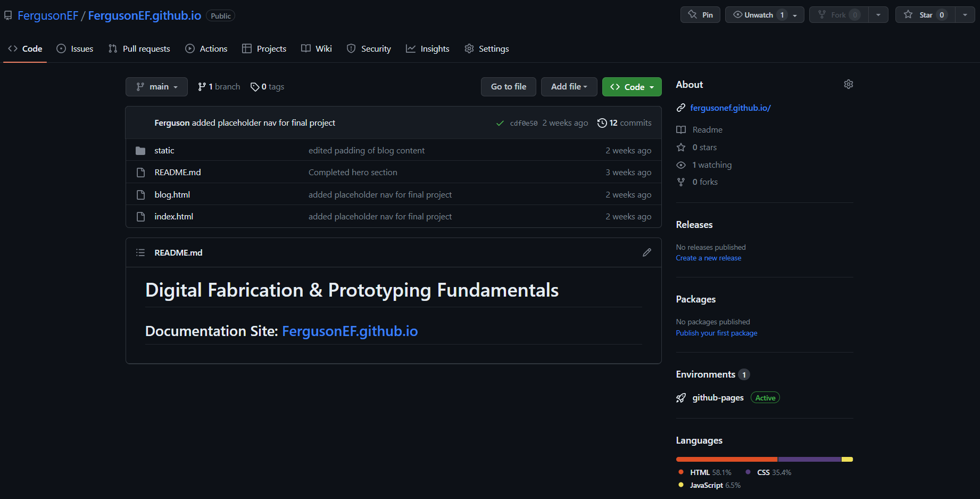Click the rocket icon next to github-pages
980x499 pixels.
pos(681,398)
